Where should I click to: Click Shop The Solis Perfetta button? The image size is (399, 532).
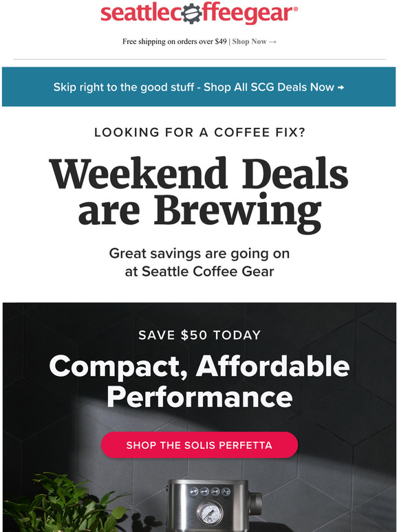coord(199,445)
